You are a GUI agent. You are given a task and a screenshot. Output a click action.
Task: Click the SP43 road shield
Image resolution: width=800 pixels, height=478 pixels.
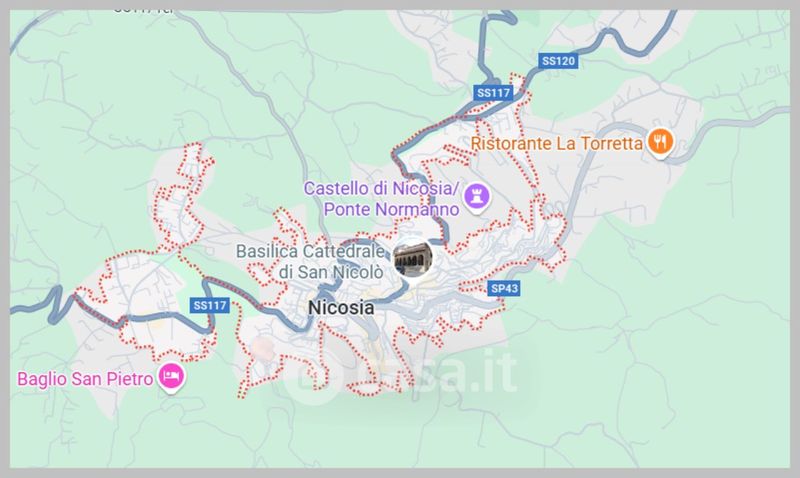pos(504,289)
